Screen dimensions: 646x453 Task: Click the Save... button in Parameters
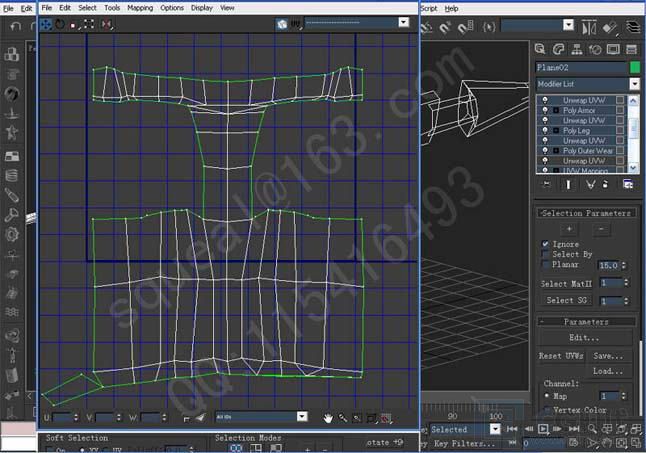[x=608, y=356]
